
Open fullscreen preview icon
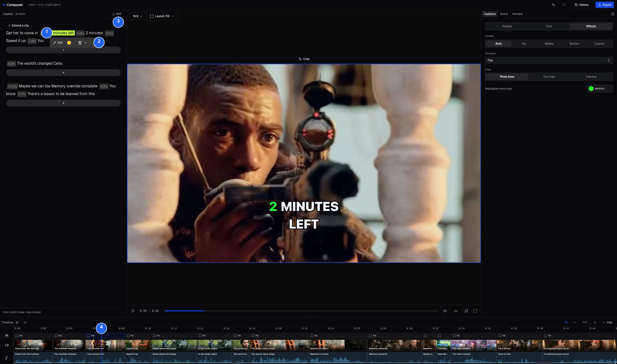tap(475, 311)
